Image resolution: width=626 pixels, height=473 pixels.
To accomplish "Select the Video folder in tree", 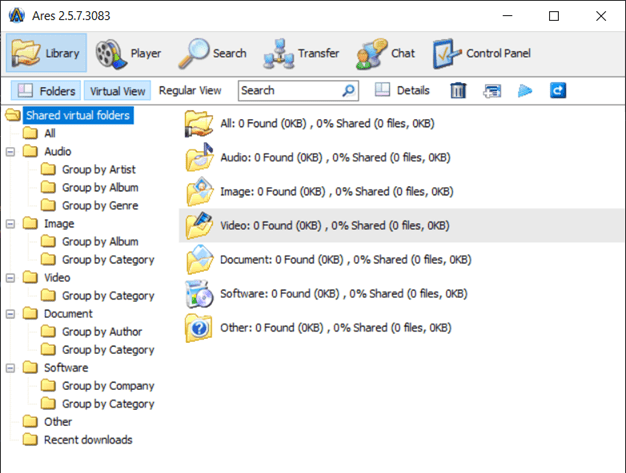I will [x=57, y=278].
